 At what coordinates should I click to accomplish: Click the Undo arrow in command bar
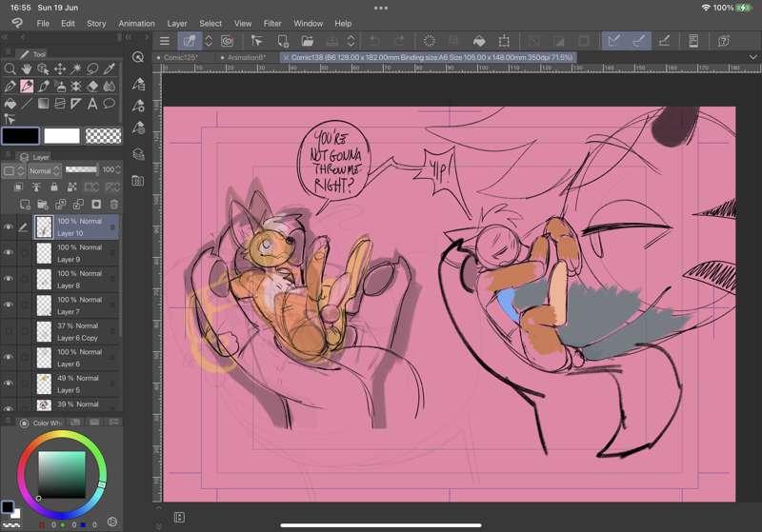(374, 41)
